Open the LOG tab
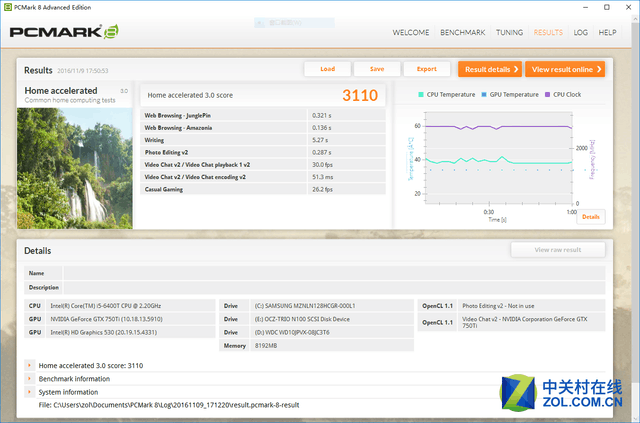 tap(580, 32)
